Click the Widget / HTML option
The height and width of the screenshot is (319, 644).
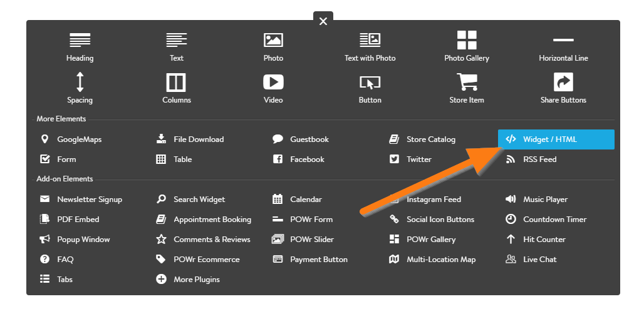(549, 139)
